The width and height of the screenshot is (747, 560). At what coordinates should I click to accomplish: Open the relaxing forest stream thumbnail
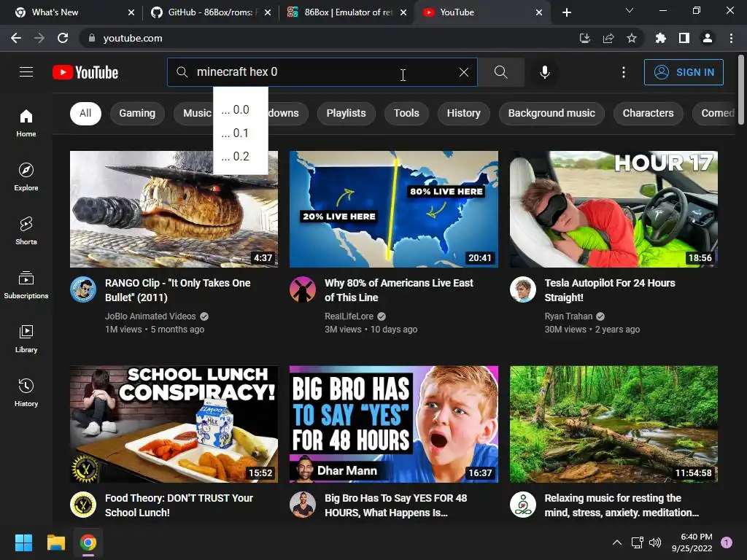coord(614,424)
